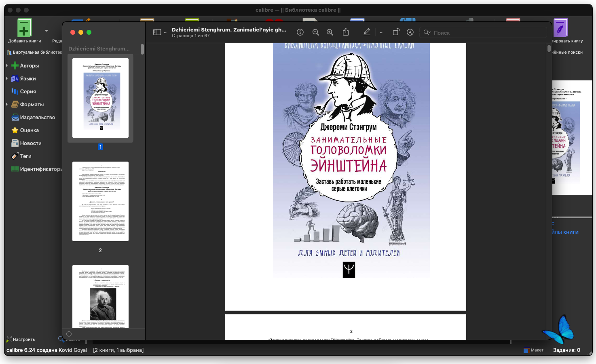Expand the Авторы tree category

7,65
